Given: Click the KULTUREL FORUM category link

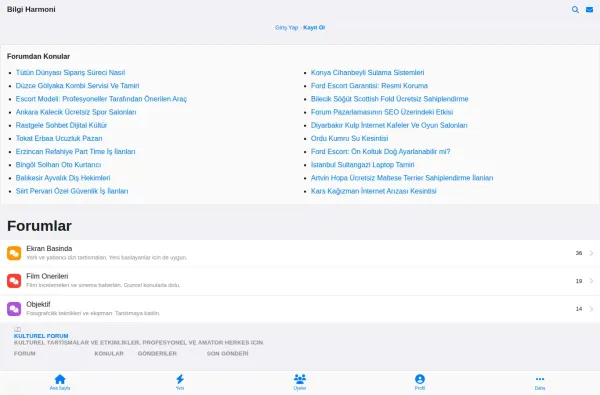Looking at the screenshot, I should pos(41,336).
